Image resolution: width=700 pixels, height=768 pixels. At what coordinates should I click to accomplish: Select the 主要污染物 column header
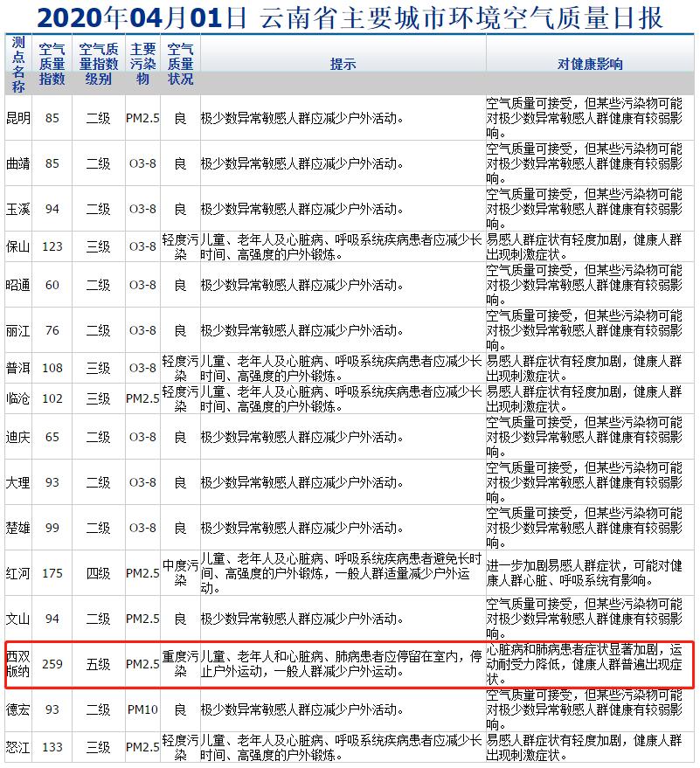coord(142,65)
